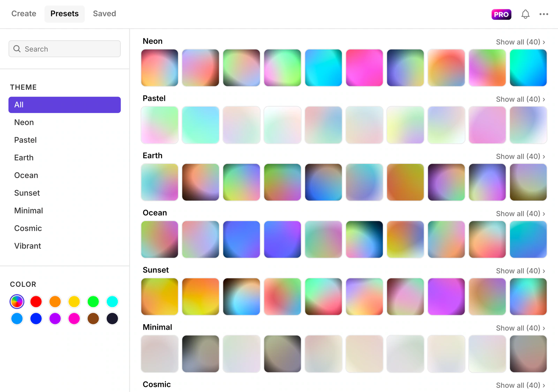Open the last Minimal gradient preset
This screenshot has width=558, height=392.
click(x=528, y=354)
